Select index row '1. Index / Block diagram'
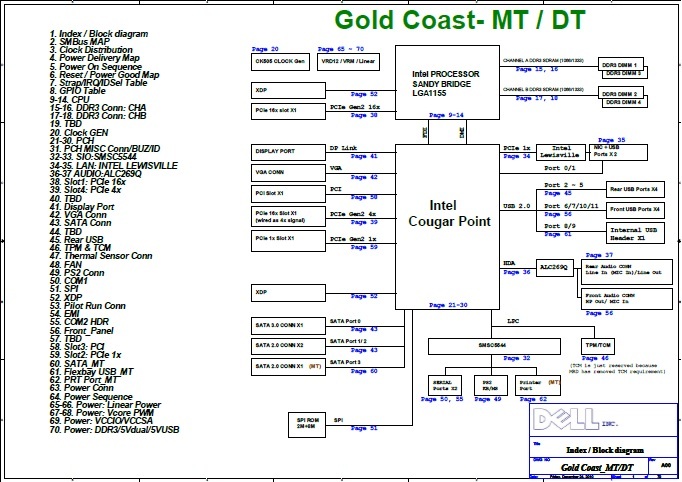 pyautogui.click(x=99, y=33)
